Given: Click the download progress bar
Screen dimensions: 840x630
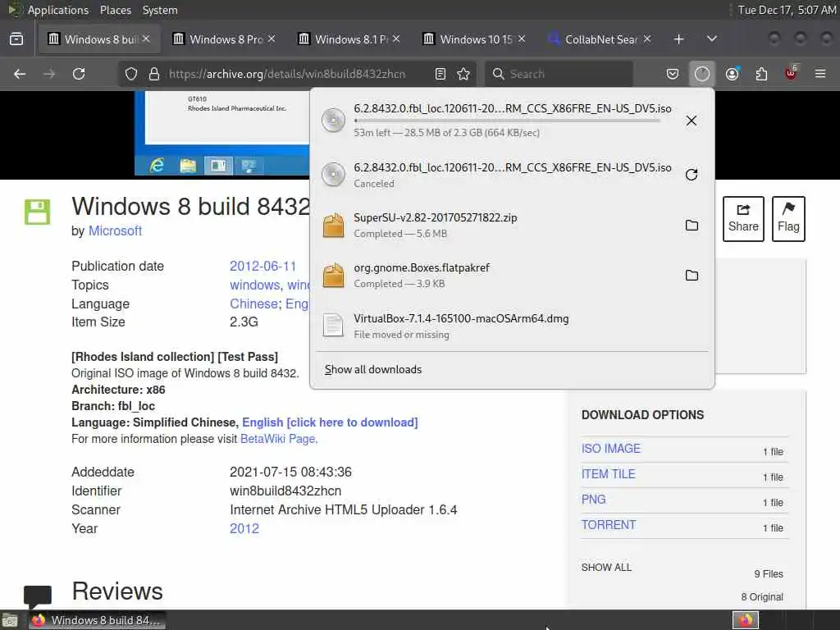Looking at the screenshot, I should tap(507, 121).
